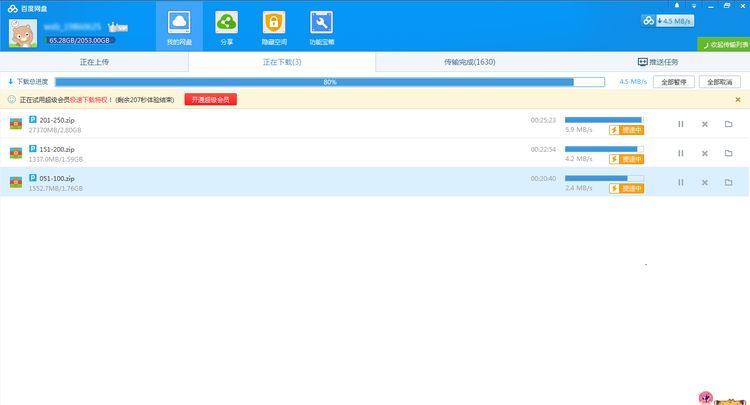Select the file name 201-250.zip

pos(57,120)
